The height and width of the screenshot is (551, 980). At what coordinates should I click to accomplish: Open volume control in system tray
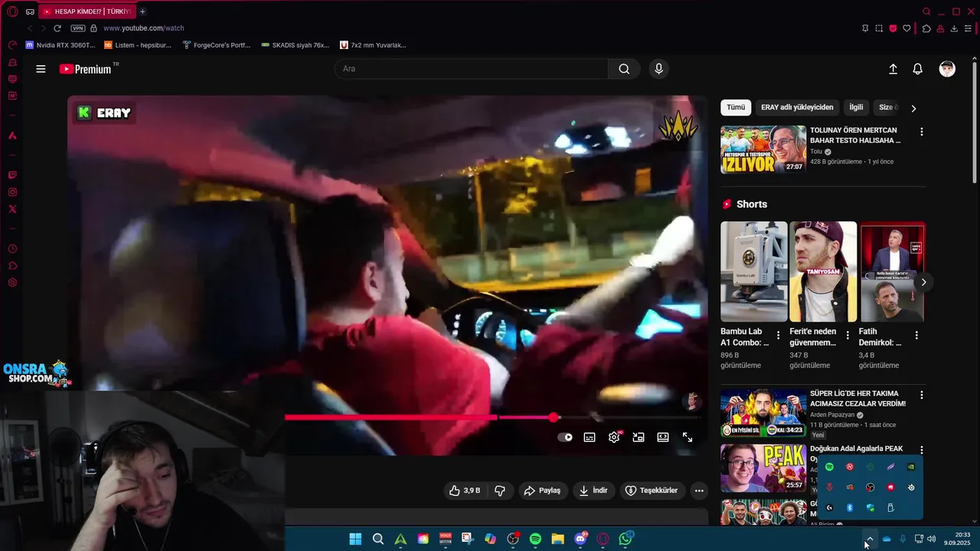(932, 539)
